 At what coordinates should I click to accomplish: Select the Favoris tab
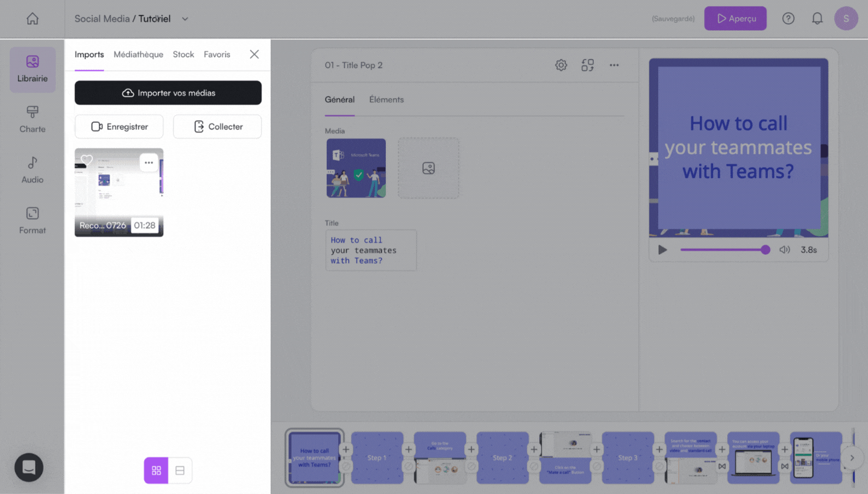217,54
